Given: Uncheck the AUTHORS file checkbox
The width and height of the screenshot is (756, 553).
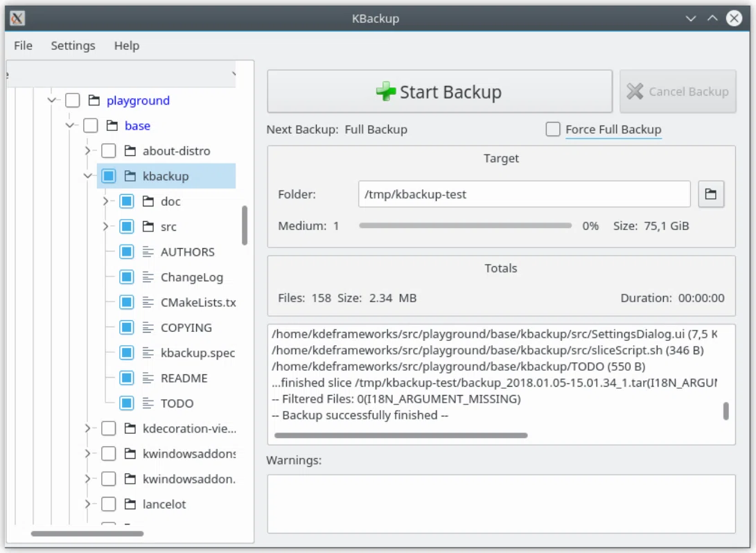Looking at the screenshot, I should [127, 252].
